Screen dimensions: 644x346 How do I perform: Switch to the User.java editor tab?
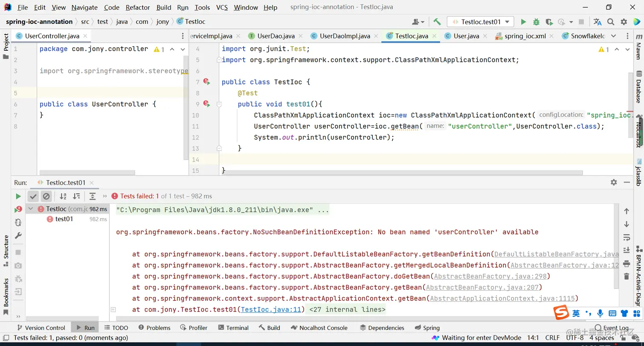point(466,36)
